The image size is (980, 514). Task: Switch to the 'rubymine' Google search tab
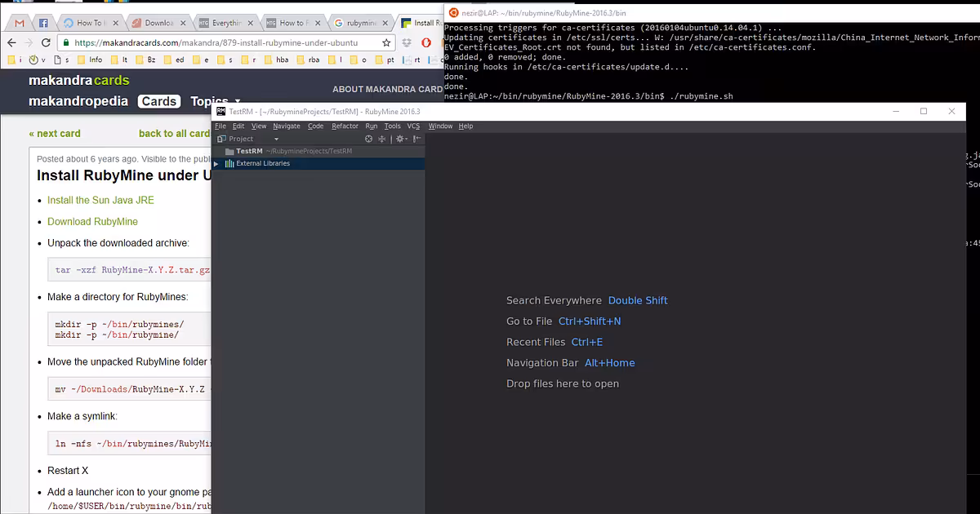pyautogui.click(x=360, y=23)
